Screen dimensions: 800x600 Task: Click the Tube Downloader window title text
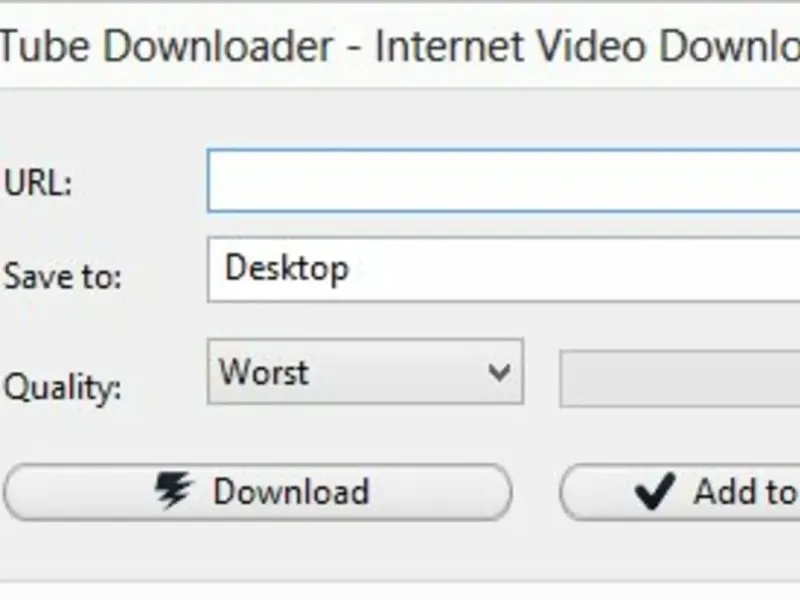coord(166,47)
